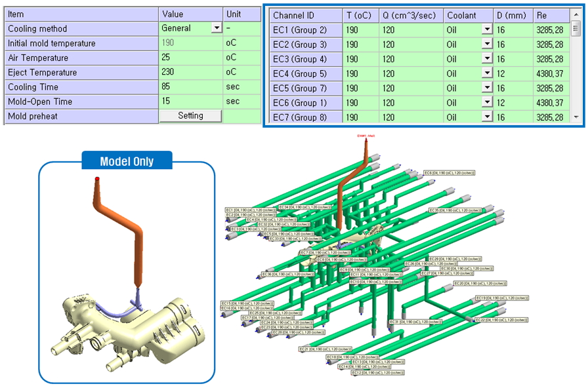Screen dimensions: 588x388
Task: Click the EC34 channel label in 3D view
Action: point(305,207)
